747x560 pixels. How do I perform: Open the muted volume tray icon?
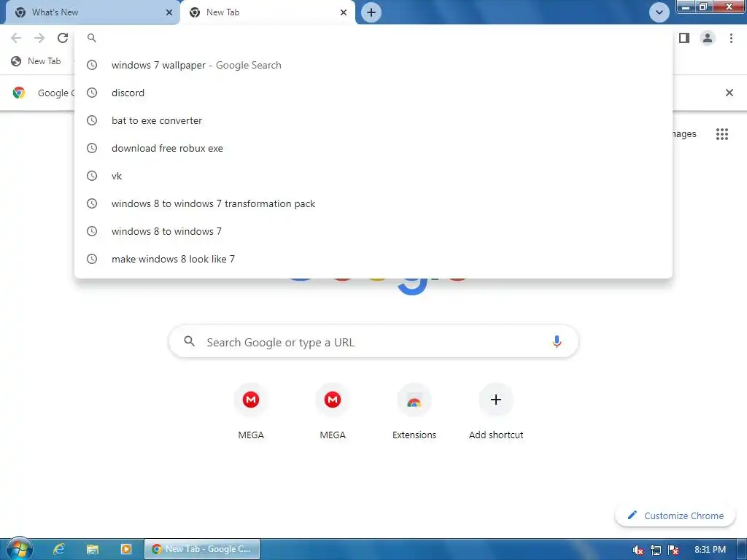pos(638,550)
